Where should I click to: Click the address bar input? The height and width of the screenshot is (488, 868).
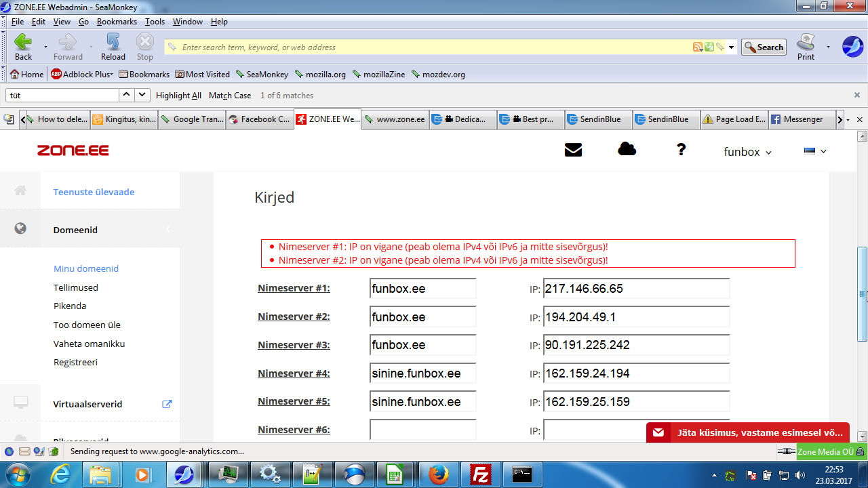tap(435, 47)
